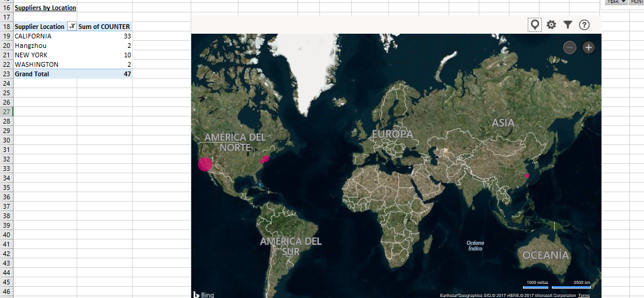Click the 'Supplier Location' header cell text
644x298 pixels.
tap(40, 27)
